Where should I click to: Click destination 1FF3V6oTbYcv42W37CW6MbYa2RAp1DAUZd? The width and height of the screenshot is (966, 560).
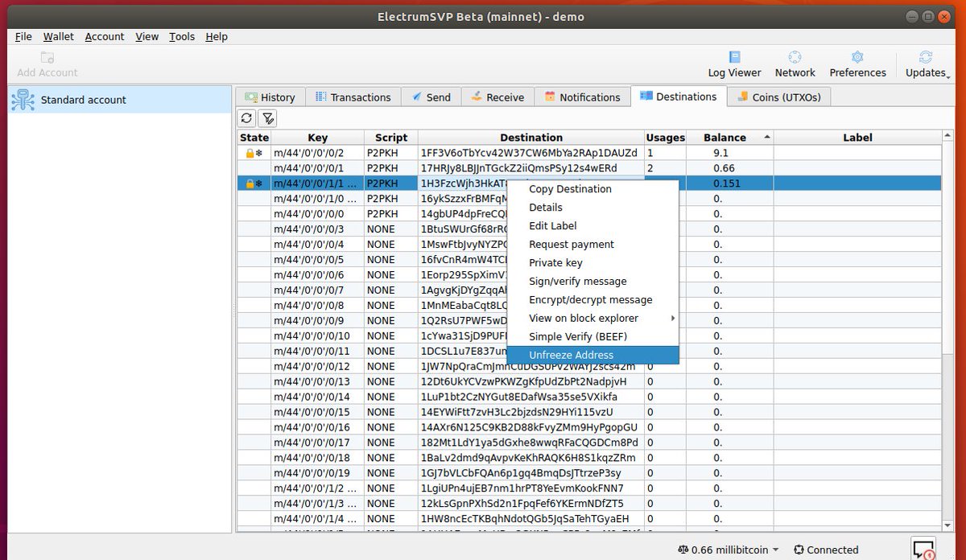529,153
